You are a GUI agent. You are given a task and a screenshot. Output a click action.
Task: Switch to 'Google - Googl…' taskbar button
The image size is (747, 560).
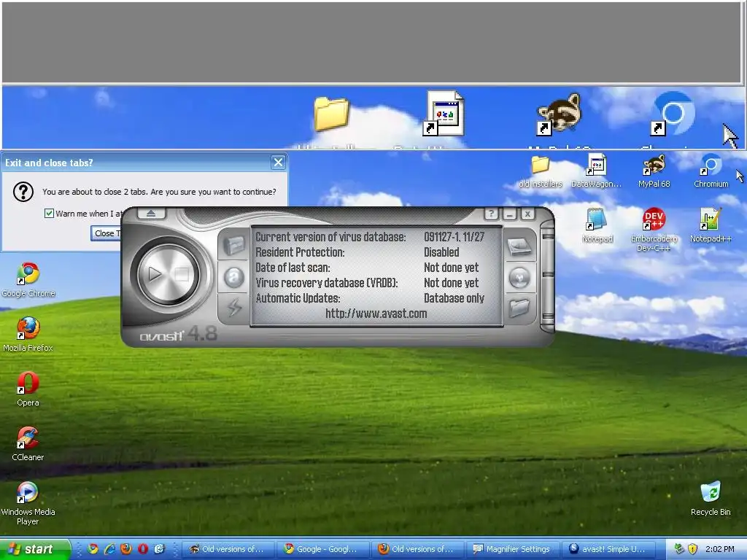click(x=324, y=550)
